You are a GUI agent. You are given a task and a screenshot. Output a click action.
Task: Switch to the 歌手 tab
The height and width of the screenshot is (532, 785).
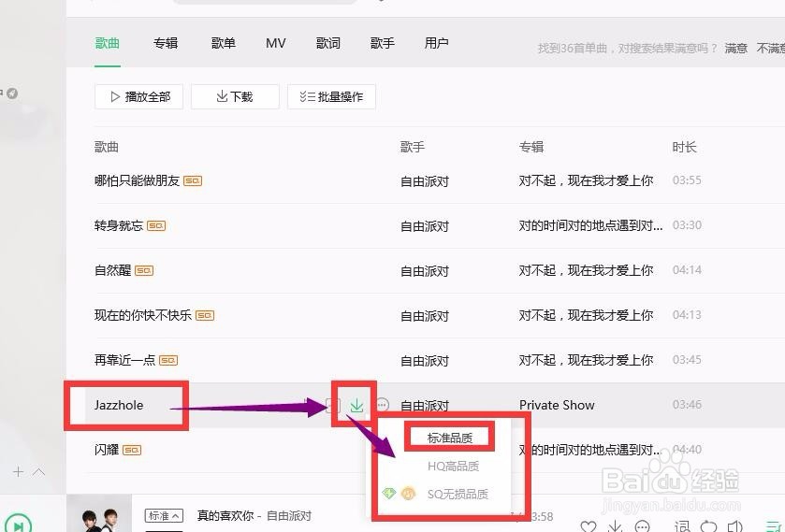pyautogui.click(x=383, y=44)
